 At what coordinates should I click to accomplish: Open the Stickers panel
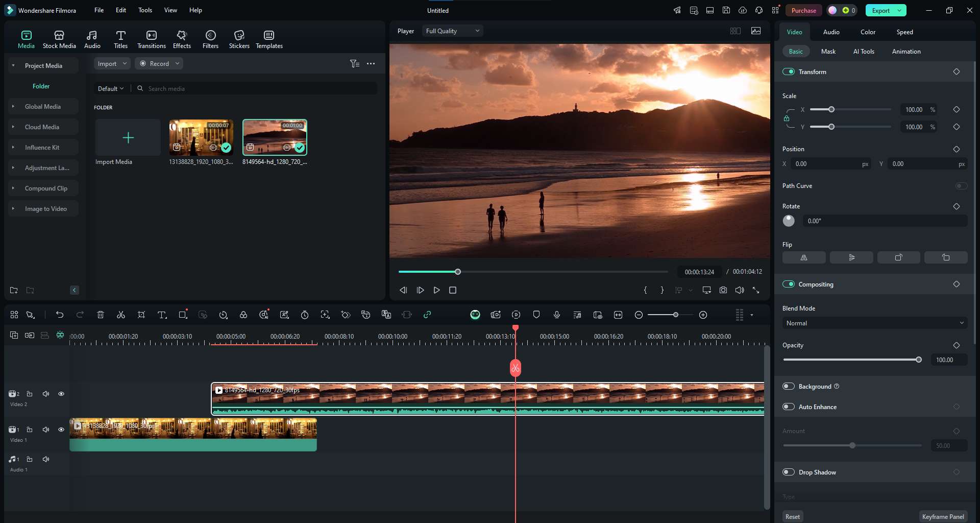click(239, 39)
